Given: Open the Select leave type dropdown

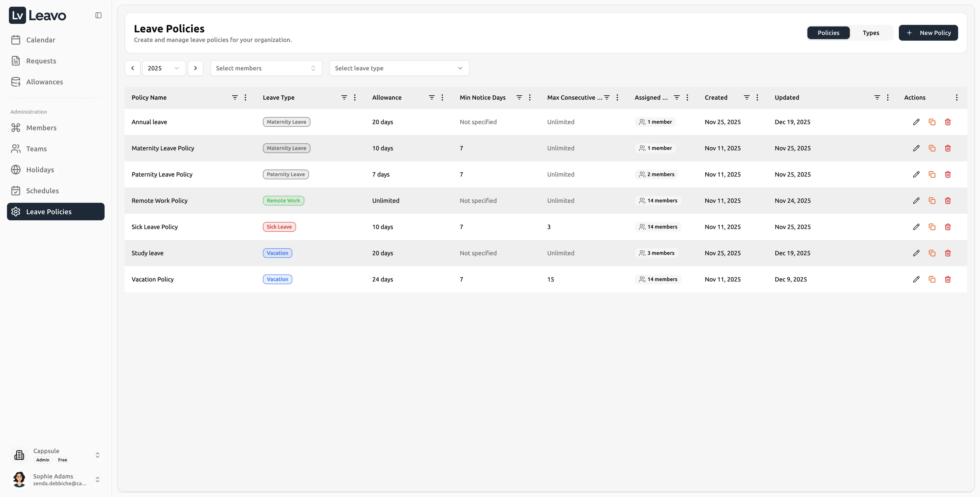Looking at the screenshot, I should (x=399, y=68).
